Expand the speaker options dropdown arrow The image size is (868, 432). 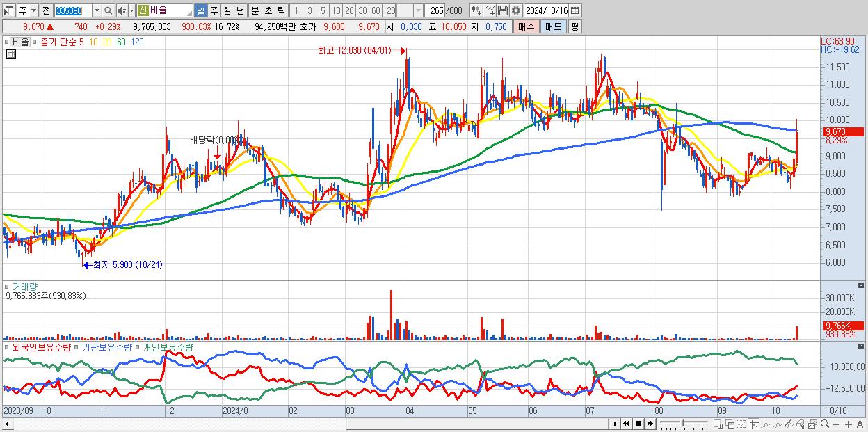131,10
